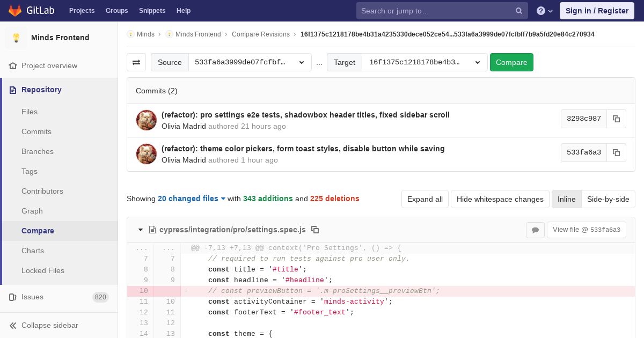Toggle comments for settings.spec.js file
Image resolution: width=644 pixels, height=338 pixels.
click(535, 230)
